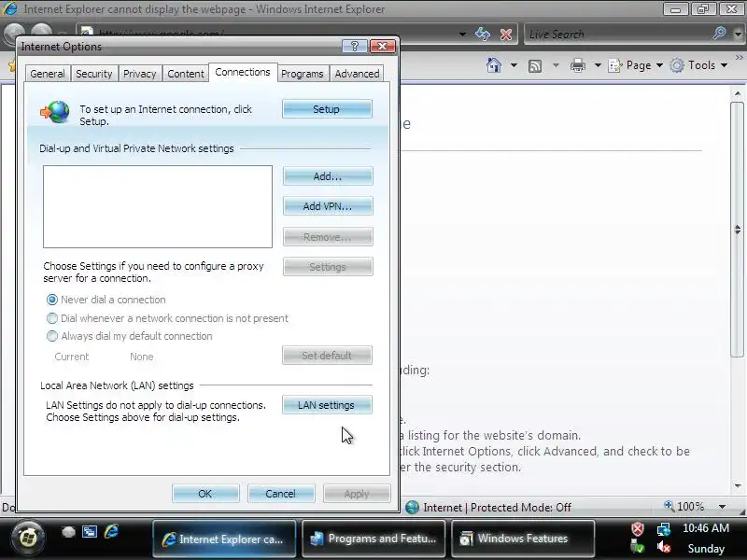The image size is (747, 560).
Task: Click the page vertical scrollbar thumb
Action: point(737,230)
